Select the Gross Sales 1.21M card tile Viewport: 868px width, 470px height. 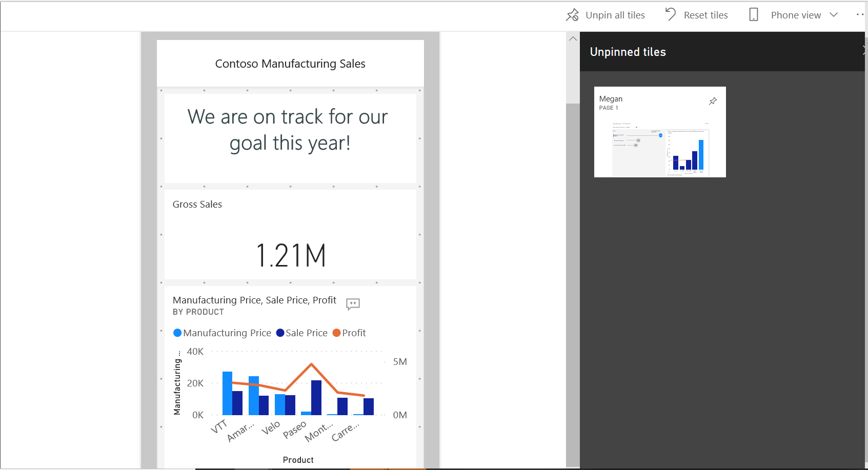(290, 234)
